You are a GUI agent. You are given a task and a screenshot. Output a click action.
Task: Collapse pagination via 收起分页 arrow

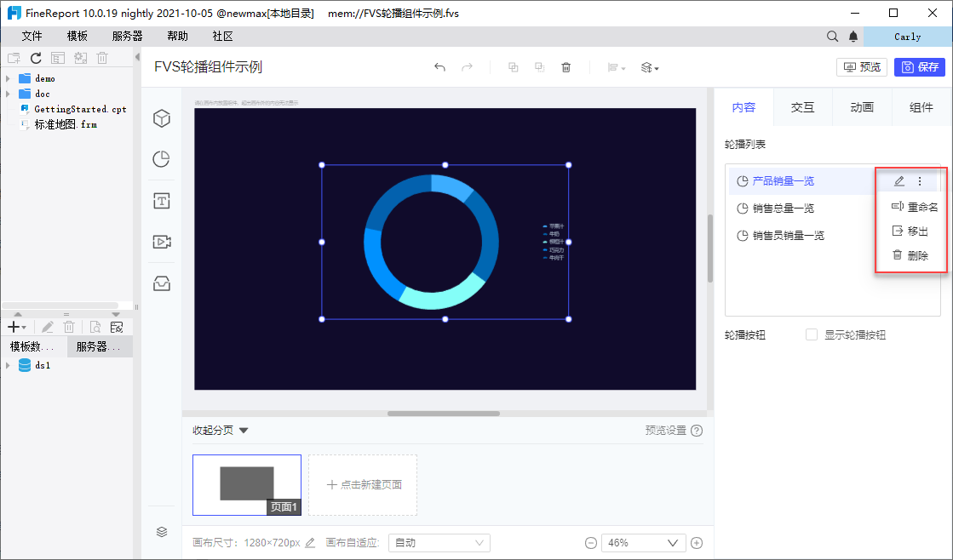point(244,431)
